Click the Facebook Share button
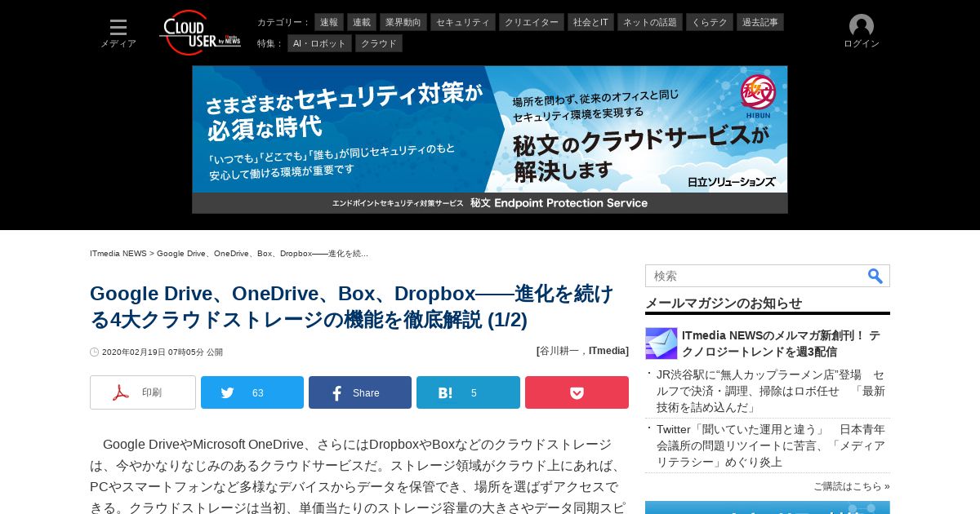The width and height of the screenshot is (980, 514). (x=360, y=392)
